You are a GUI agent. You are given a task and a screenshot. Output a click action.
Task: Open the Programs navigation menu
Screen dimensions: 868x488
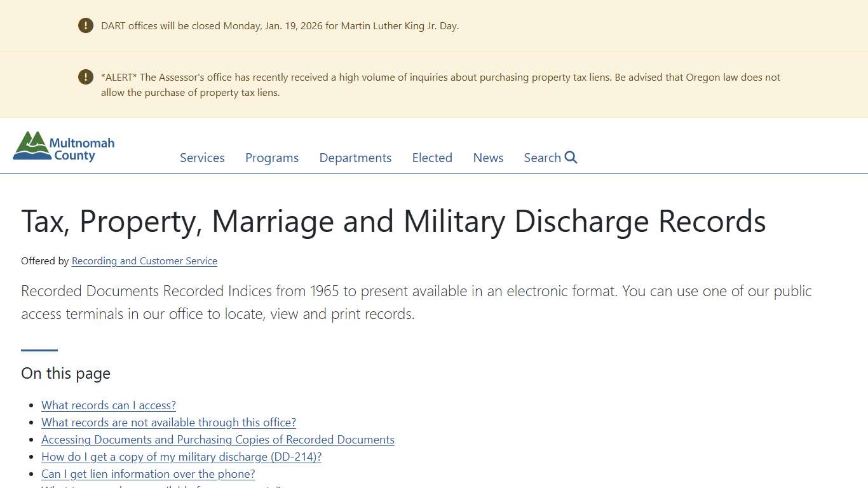(x=271, y=158)
